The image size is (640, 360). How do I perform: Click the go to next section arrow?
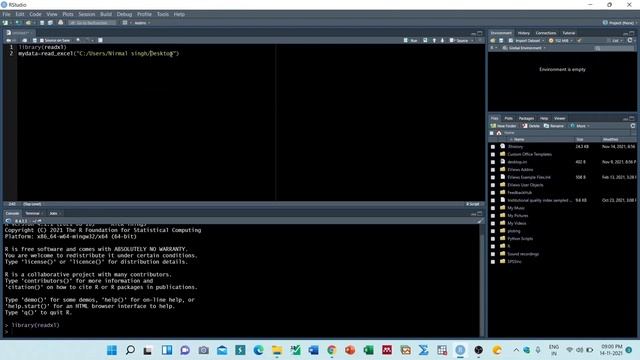click(442, 40)
